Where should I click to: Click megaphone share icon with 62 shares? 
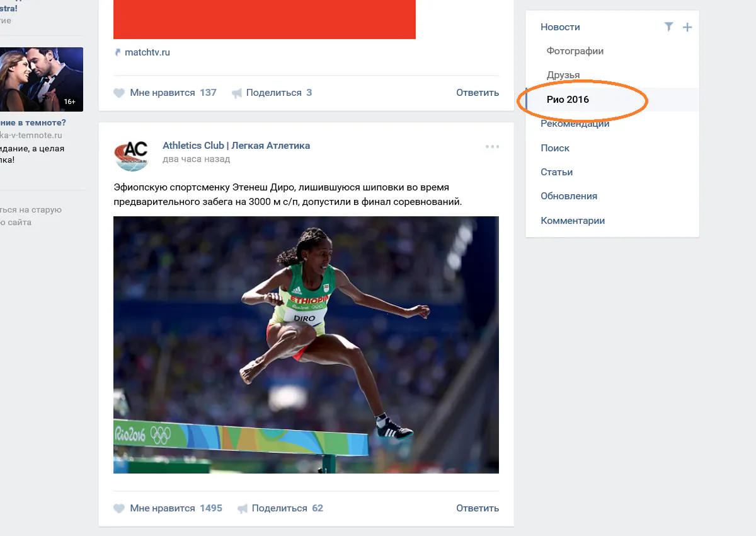243,508
